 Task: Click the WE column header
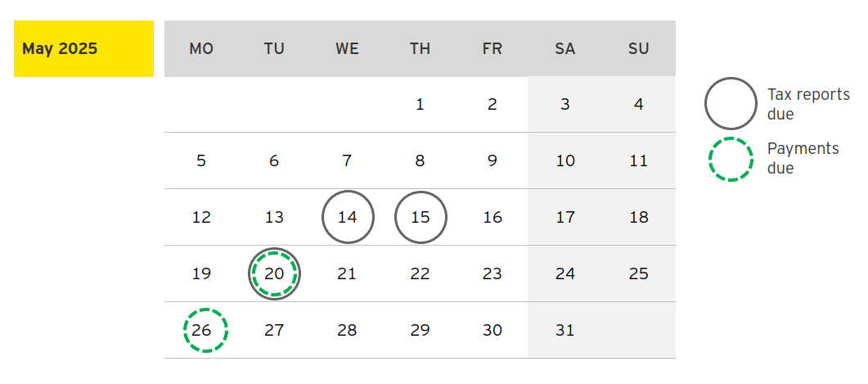pos(347,49)
